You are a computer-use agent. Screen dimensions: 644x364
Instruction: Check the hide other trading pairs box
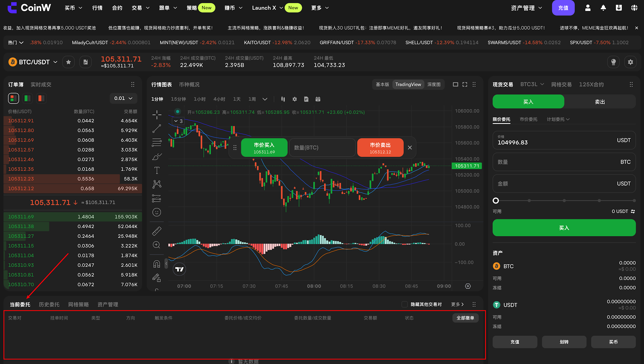click(x=405, y=304)
